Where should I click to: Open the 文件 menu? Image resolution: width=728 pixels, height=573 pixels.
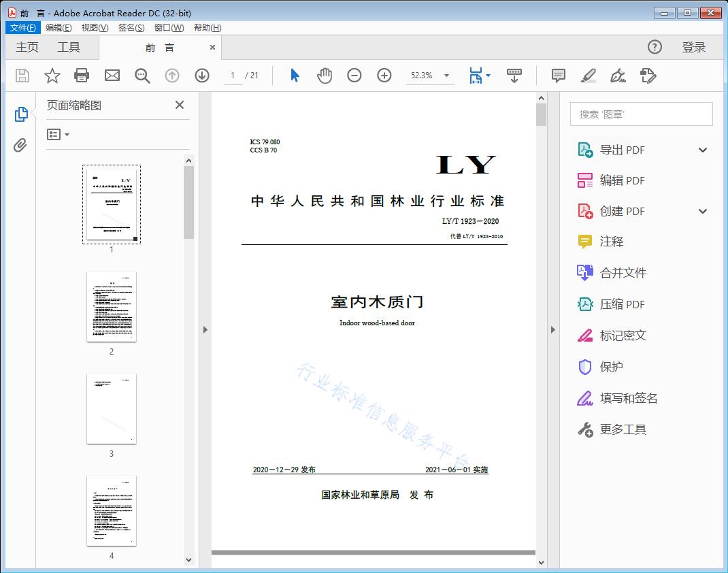pos(23,28)
